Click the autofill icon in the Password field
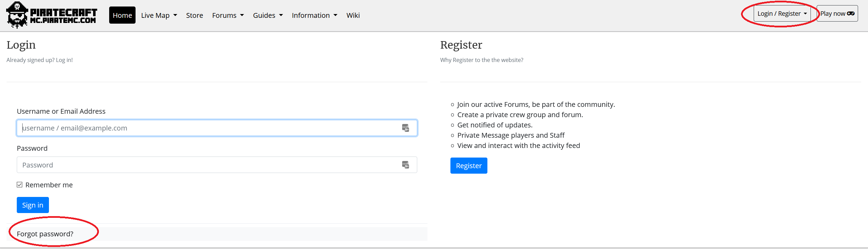Image resolution: width=868 pixels, height=249 pixels. (x=405, y=165)
